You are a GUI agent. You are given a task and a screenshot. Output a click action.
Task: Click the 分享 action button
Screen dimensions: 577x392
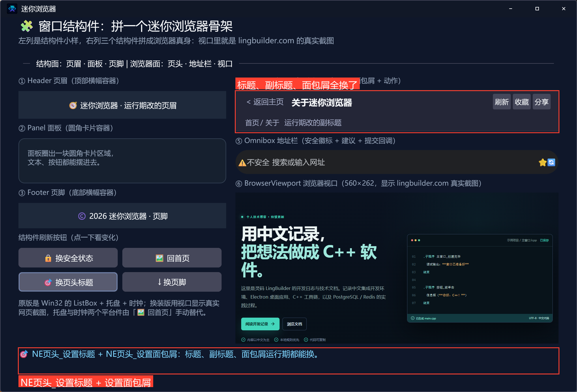pos(542,102)
